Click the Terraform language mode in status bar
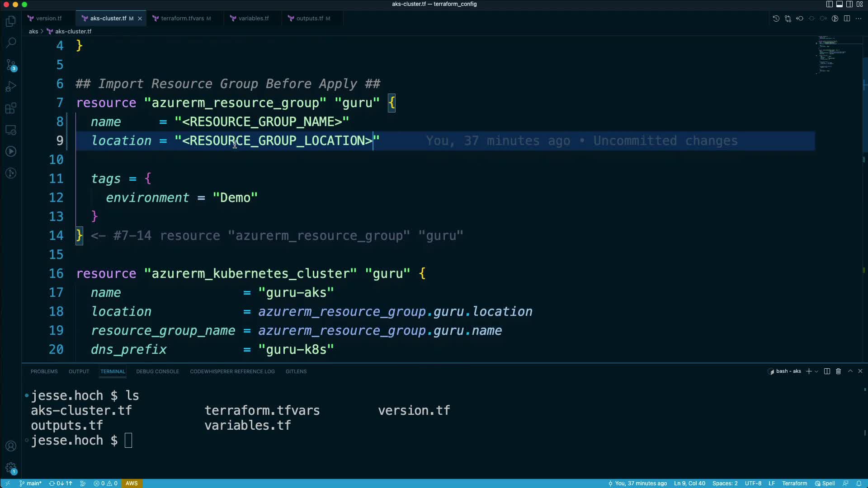The width and height of the screenshot is (868, 488). [x=794, y=483]
